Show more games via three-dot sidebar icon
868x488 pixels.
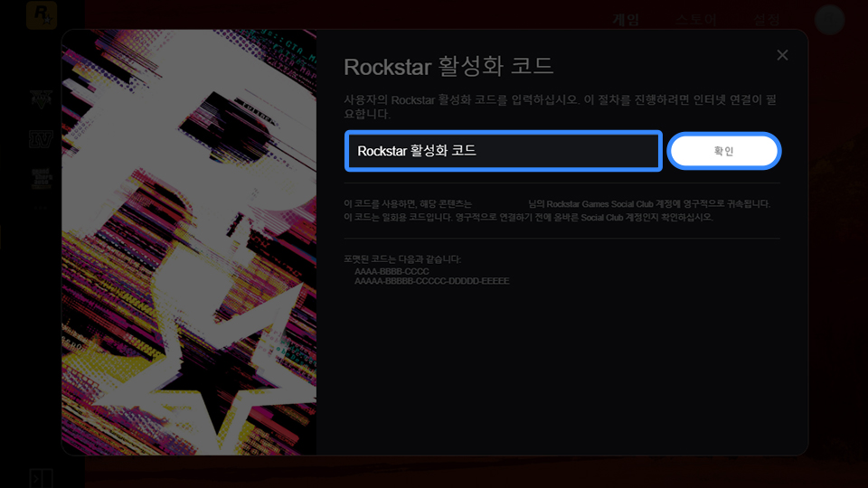(x=41, y=208)
